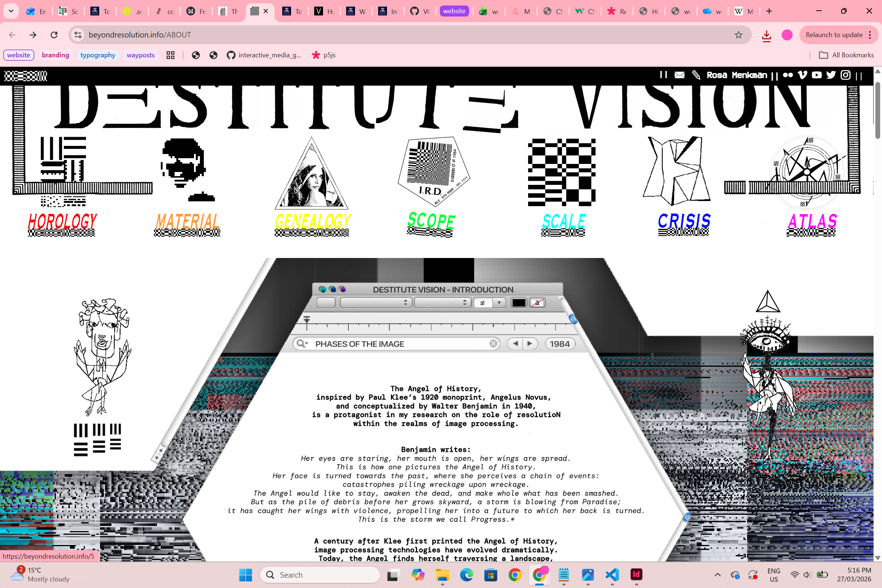Click the Flickr two-dots icon
882x588 pixels.
click(x=788, y=75)
